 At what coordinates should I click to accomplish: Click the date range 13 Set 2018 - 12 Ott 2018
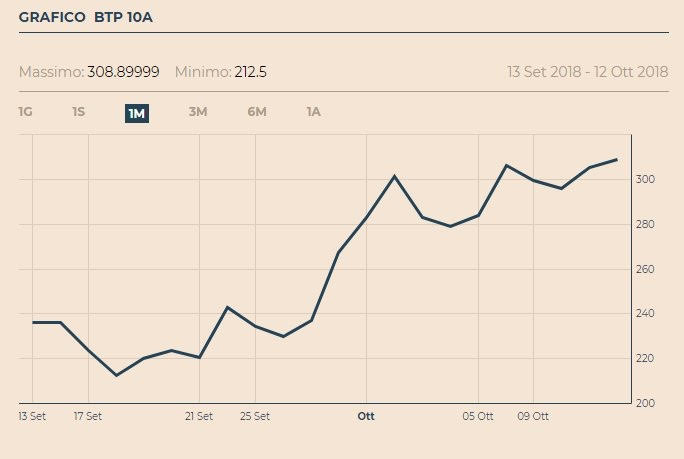coord(587,72)
